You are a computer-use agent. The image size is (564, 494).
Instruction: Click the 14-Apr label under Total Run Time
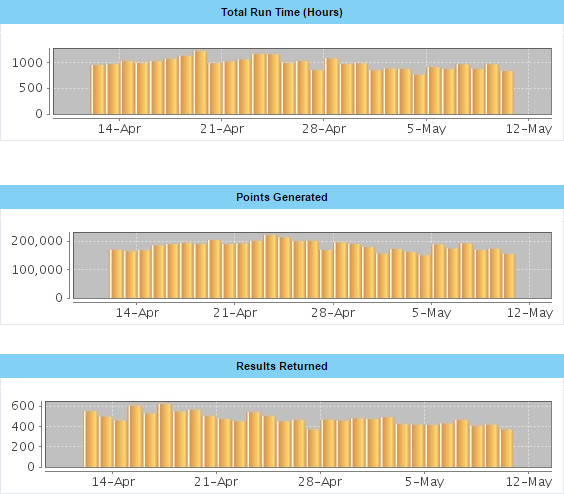[119, 129]
